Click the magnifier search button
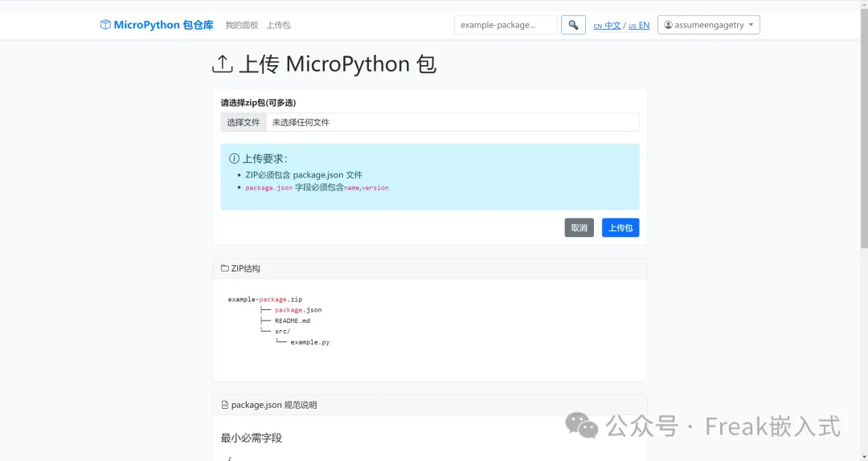Image resolution: width=868 pixels, height=461 pixels. (x=573, y=25)
